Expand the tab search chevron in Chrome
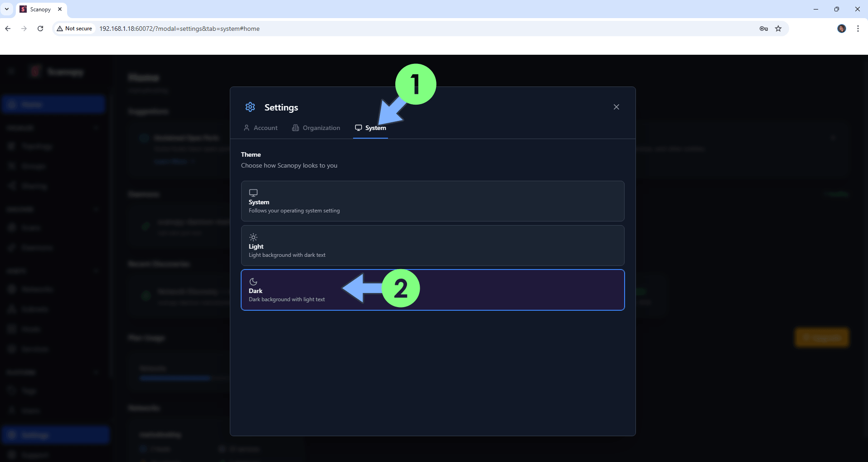The height and width of the screenshot is (462, 868). tap(7, 9)
